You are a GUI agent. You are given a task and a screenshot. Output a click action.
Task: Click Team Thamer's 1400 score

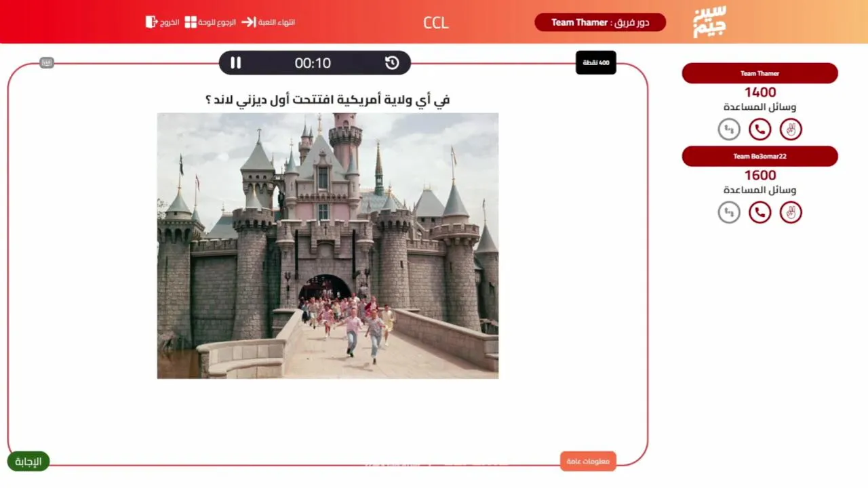(760, 92)
